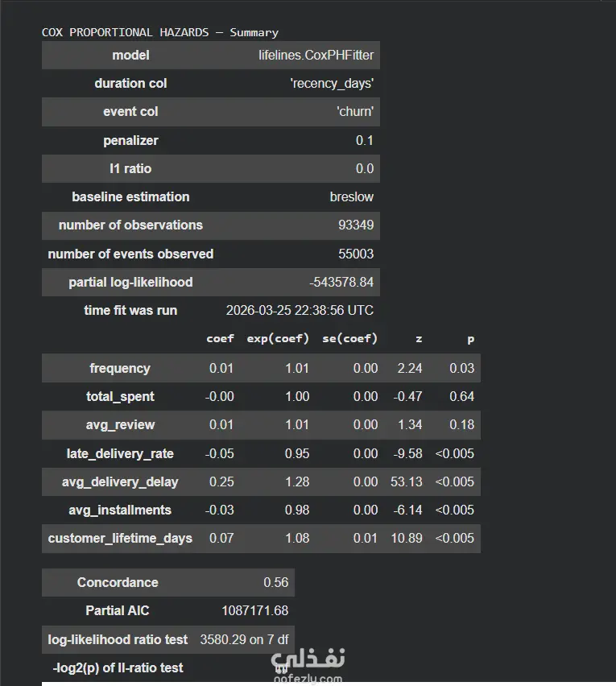Viewport: 616px width, 686px height.
Task: Click the nafezly.com watermark text
Action: (308, 679)
